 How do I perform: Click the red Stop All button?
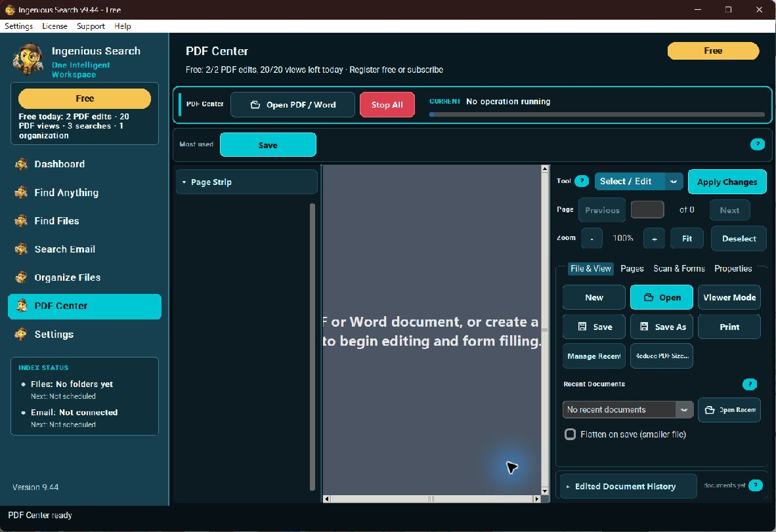[387, 105]
